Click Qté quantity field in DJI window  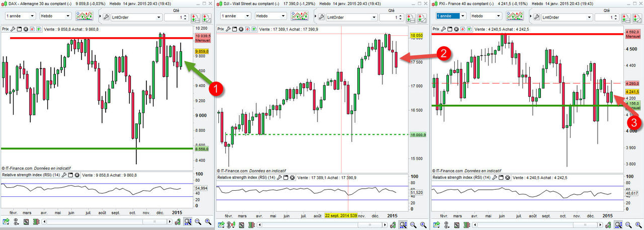(392, 18)
